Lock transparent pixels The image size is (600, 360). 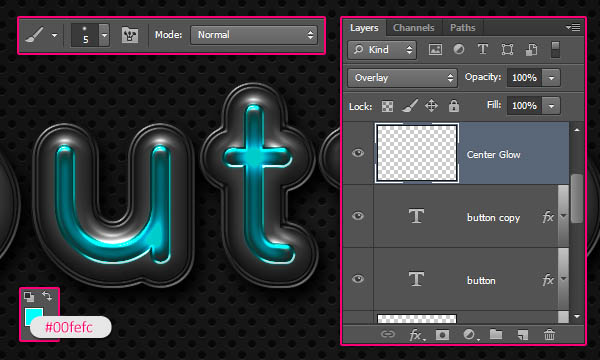[387, 106]
